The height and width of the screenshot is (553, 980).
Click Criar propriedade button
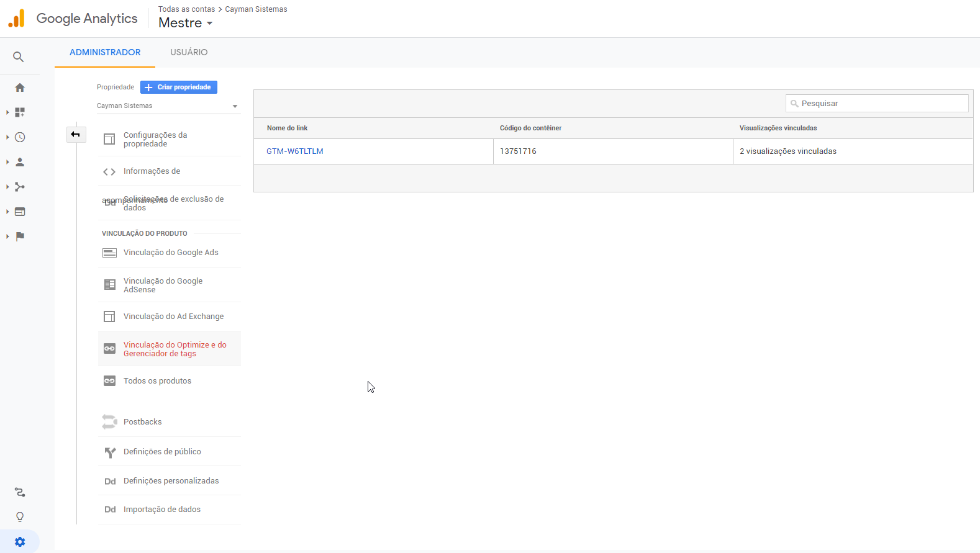tap(179, 88)
